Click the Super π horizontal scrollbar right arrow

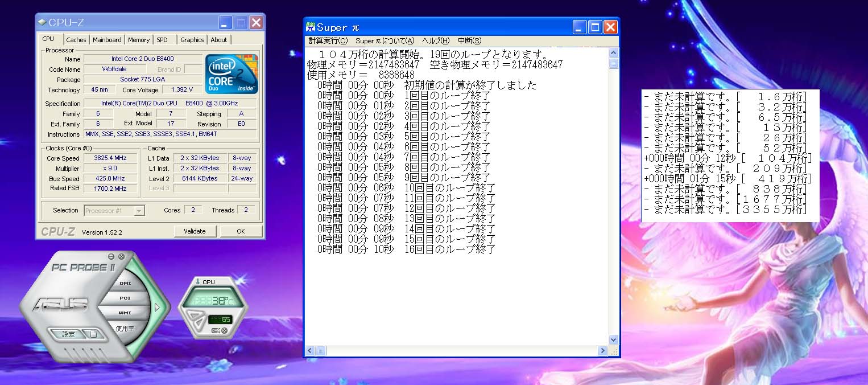(603, 351)
